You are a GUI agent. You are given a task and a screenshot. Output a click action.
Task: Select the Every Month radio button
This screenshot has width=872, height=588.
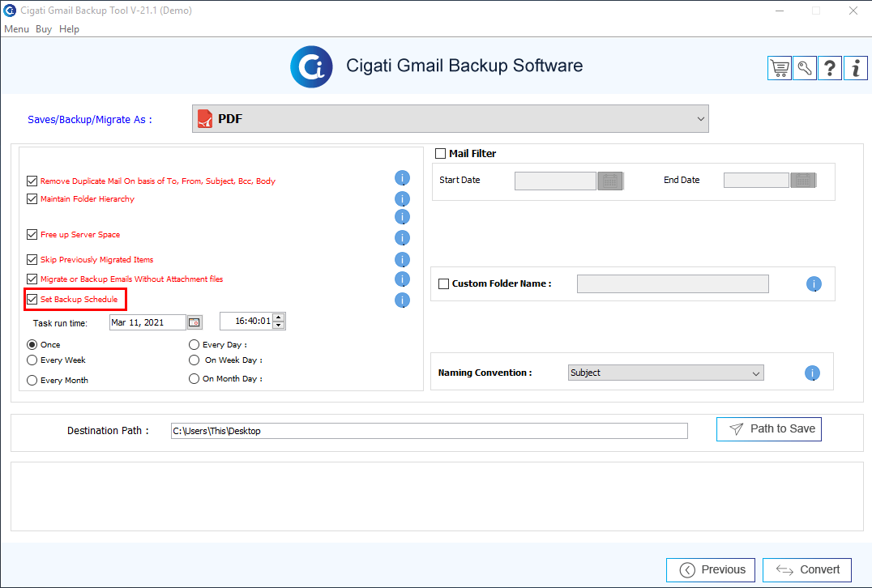pos(32,380)
